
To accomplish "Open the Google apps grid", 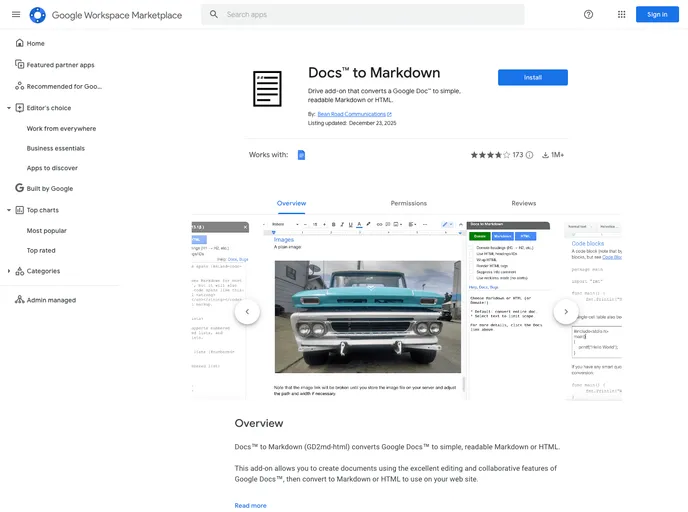I will [621, 14].
